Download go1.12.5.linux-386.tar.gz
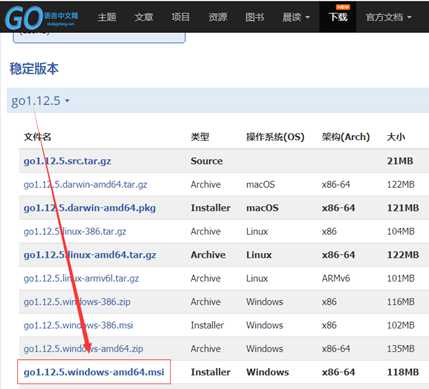The height and width of the screenshot is (389, 429). pos(75,231)
